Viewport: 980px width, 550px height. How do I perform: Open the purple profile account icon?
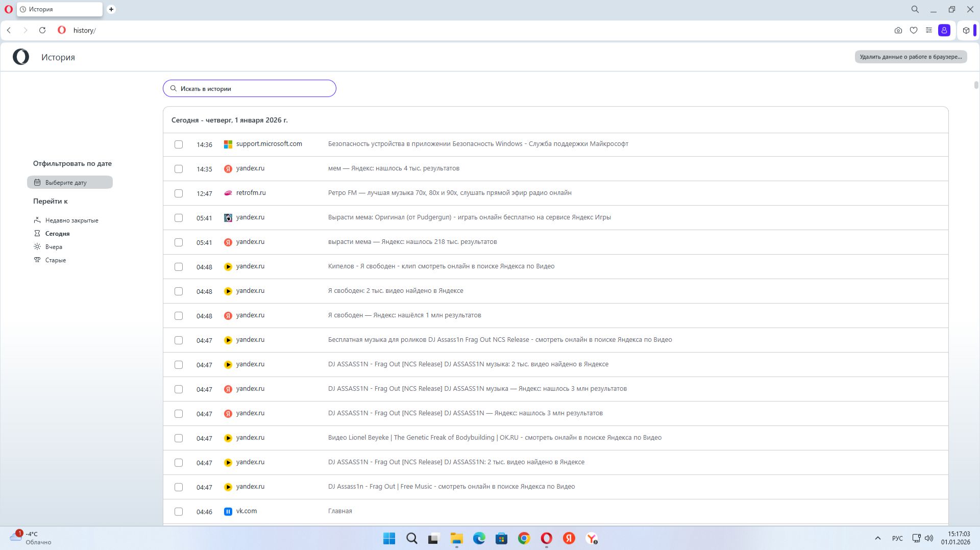coord(944,31)
